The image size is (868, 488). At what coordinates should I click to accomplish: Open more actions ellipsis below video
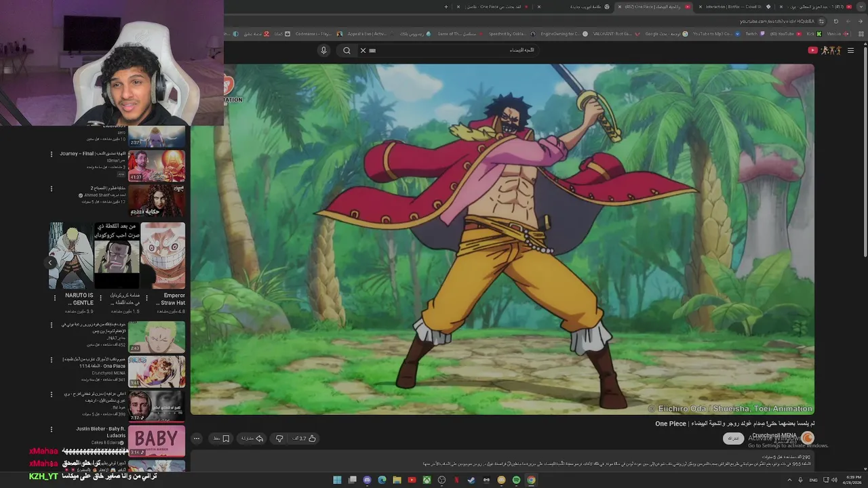pos(197,439)
